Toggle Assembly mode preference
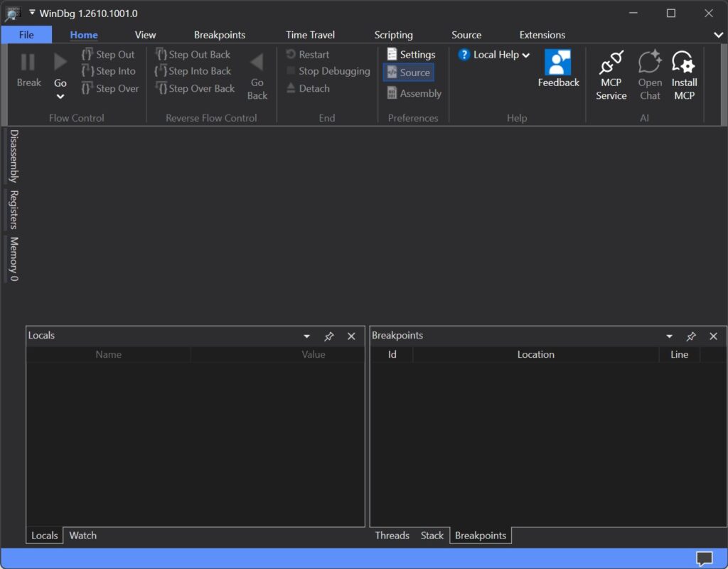Image resolution: width=728 pixels, height=569 pixels. 414,93
